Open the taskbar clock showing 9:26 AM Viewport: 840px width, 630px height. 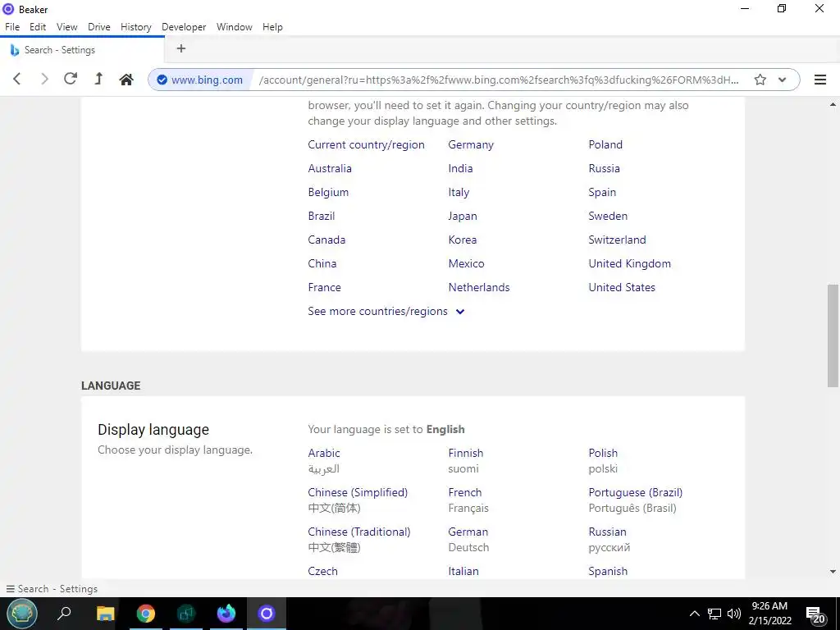click(x=769, y=614)
